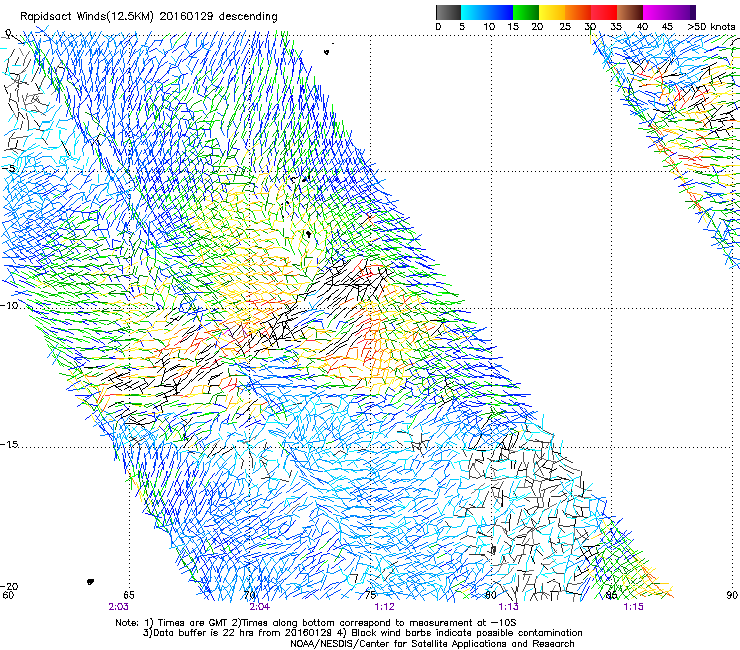Click the title "Rapidsact Winds(12.5KM) 20160129 descending"
The width and height of the screenshot is (740, 650).
click(149, 17)
